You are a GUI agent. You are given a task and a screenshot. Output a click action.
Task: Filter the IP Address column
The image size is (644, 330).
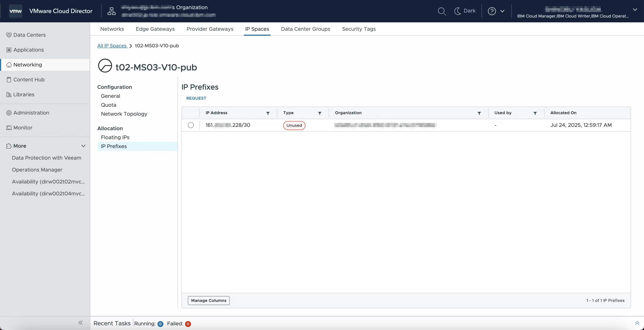coord(268,113)
